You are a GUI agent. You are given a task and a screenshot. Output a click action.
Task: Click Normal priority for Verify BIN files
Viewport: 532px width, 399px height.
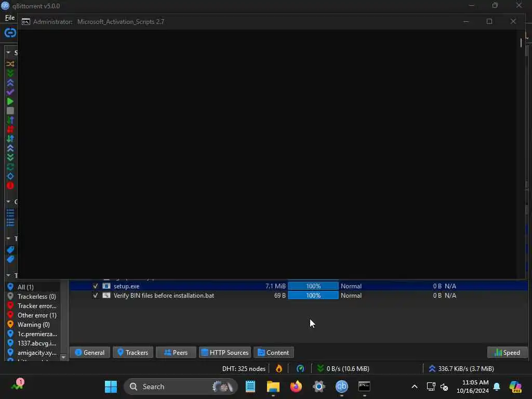tap(351, 296)
